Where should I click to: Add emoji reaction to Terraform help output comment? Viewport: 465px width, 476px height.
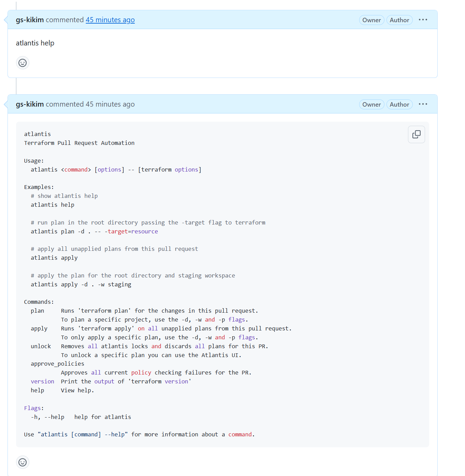click(23, 462)
